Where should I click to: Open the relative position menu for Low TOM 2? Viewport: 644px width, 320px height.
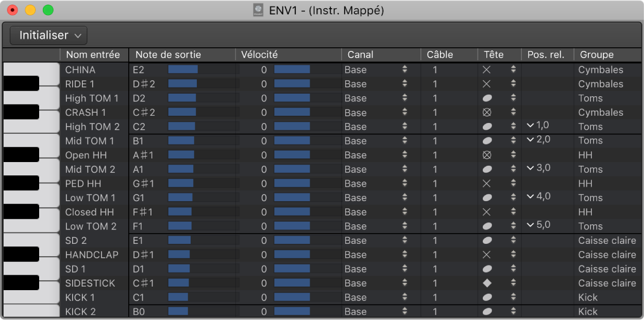[530, 225]
